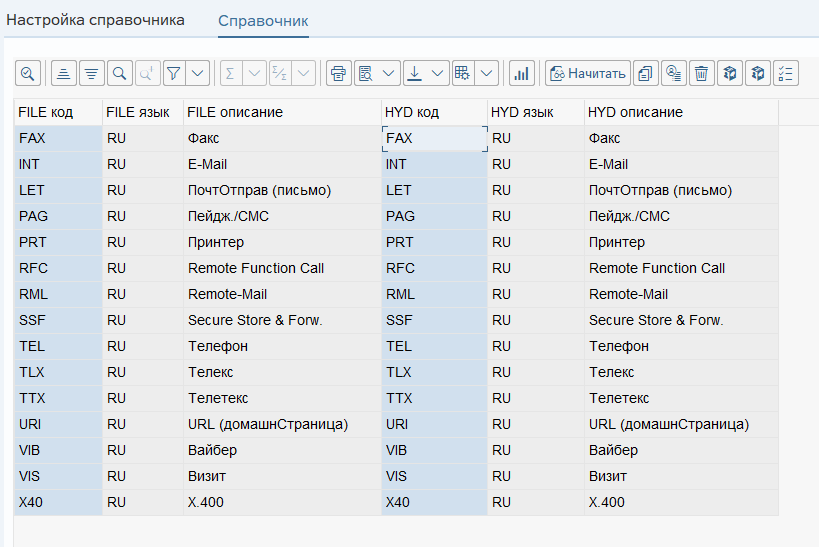Select the Secure Store & Forw. FILE description cell
The width and height of the screenshot is (819, 547).
255,320
